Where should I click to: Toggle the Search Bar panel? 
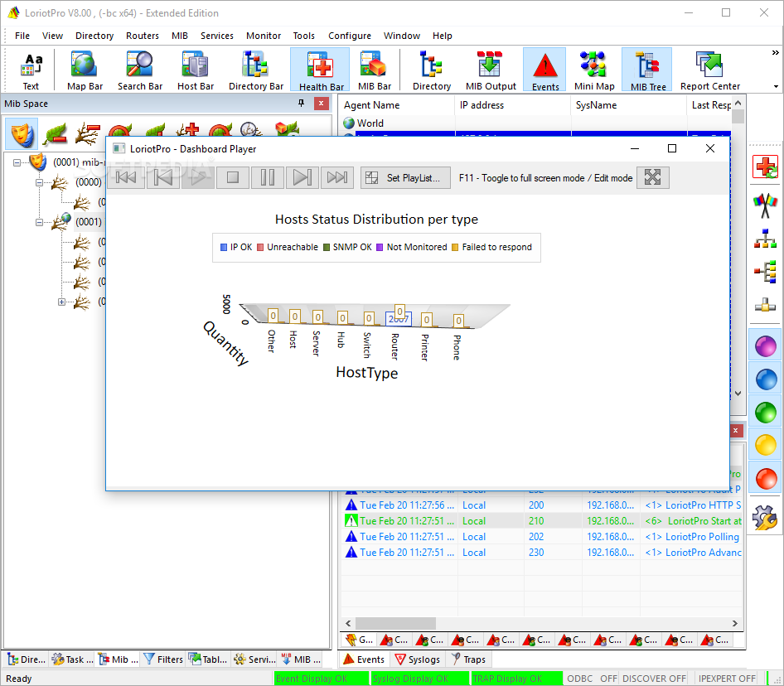click(x=140, y=70)
